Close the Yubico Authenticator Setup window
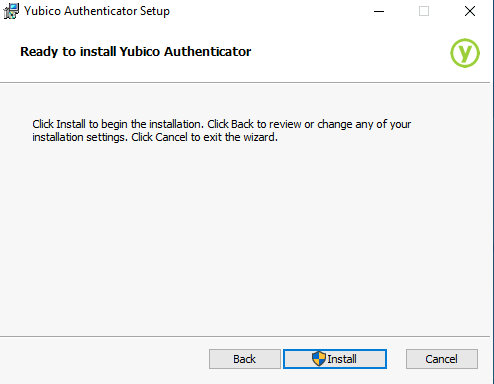The width and height of the screenshot is (494, 384). (x=470, y=11)
